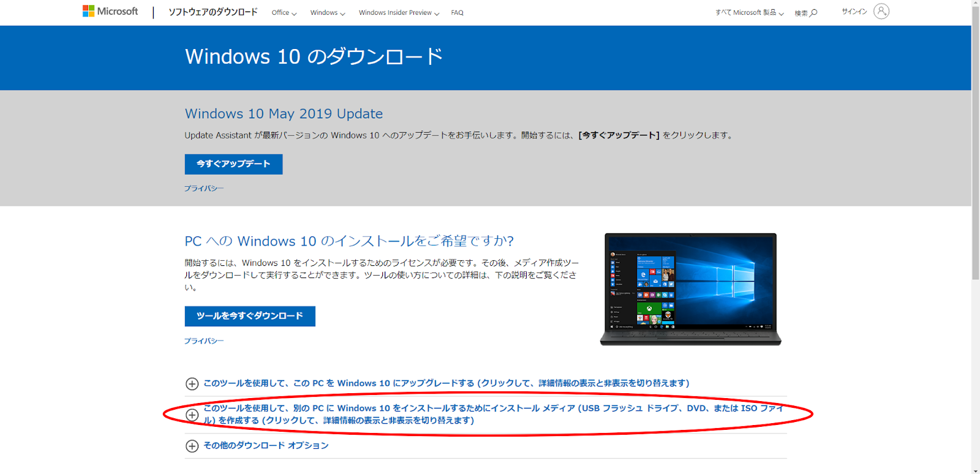The image size is (980, 474).
Task: Click その他のダウンロード オプション text
Action: pyautogui.click(x=266, y=445)
